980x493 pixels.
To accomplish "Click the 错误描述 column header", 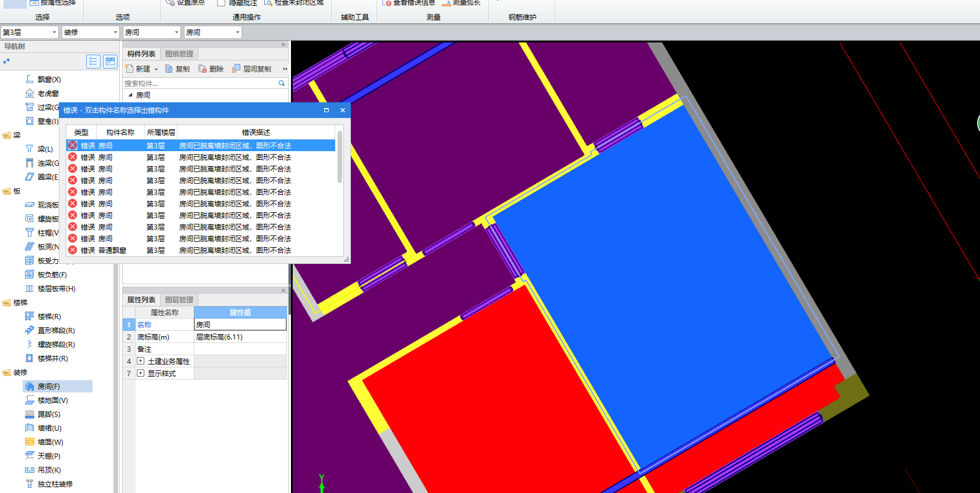I will point(256,133).
